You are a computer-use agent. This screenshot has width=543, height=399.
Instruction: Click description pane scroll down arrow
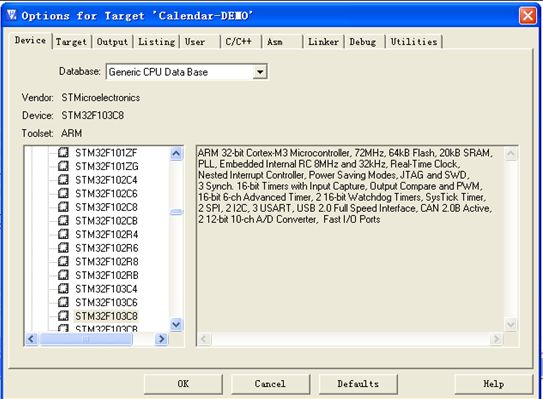[x=511, y=324]
